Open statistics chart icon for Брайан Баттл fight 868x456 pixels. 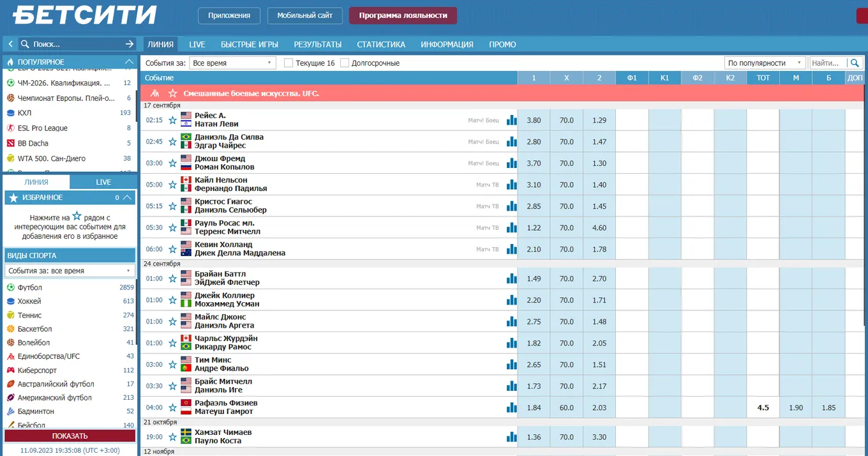tap(511, 278)
